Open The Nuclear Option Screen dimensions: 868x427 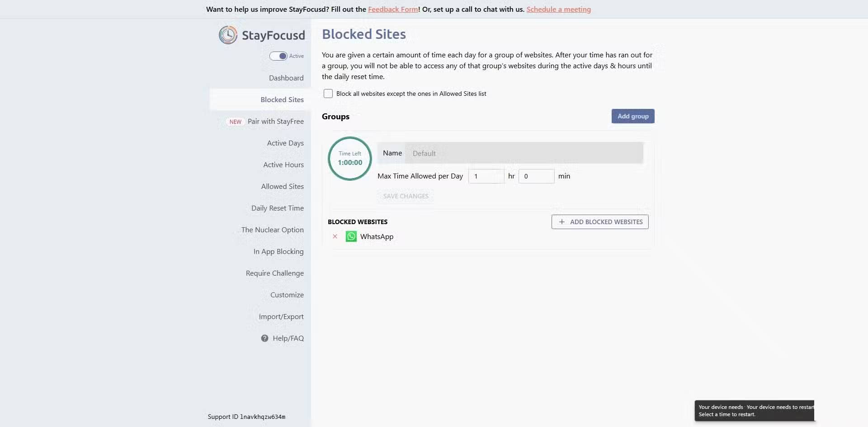[272, 230]
